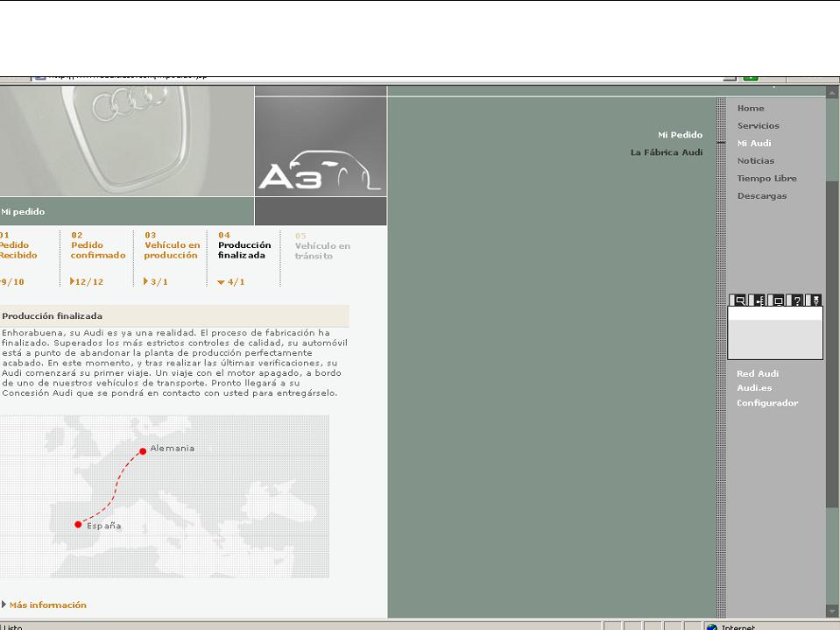Click the La Fábrica Audi submenu link
840x630 pixels.
click(667, 152)
